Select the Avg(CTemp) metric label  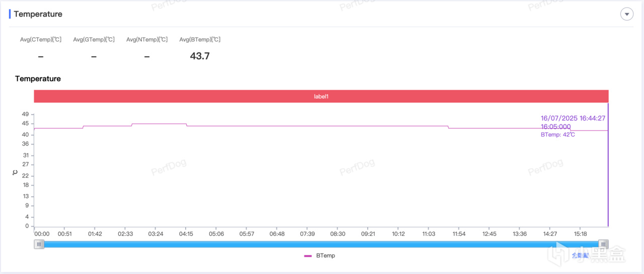click(41, 40)
